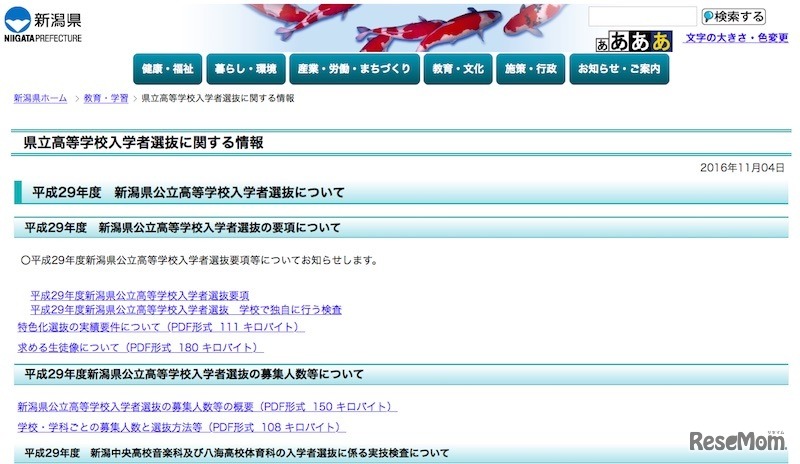The width and height of the screenshot is (800, 464).
Task: Open 学校・学科ごとの募集人数と選抜方法等 PDF
Action: (181, 427)
